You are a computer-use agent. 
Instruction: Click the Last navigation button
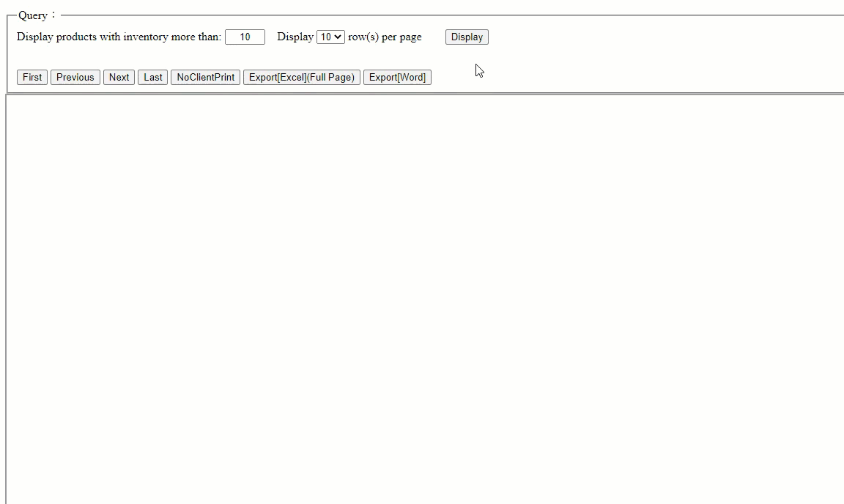tap(152, 77)
